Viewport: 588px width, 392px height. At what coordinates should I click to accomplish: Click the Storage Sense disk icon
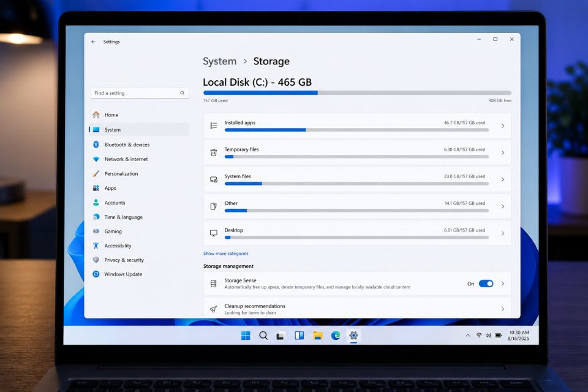(x=213, y=284)
